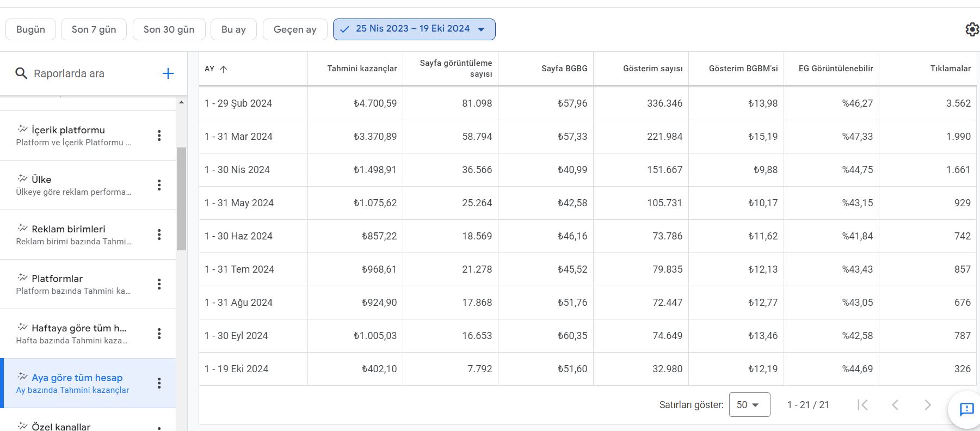Choose the Geçen ay date filter
Image resolution: width=980 pixels, height=431 pixels.
point(295,29)
